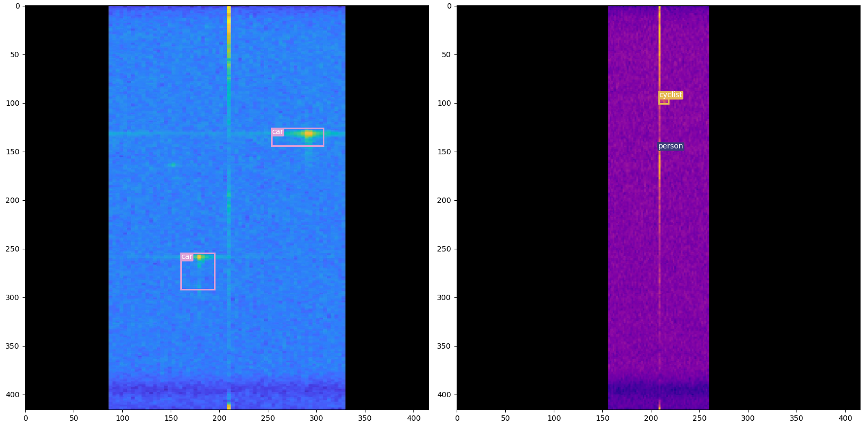Click y-axis tick 150 on the purple heatmap
The image size is (868, 425).
tap(444, 152)
